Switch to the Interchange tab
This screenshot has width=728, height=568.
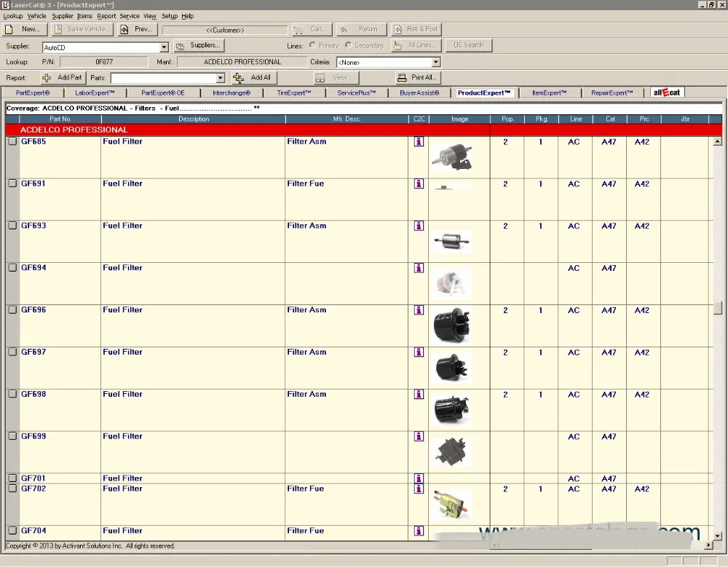[x=232, y=93]
